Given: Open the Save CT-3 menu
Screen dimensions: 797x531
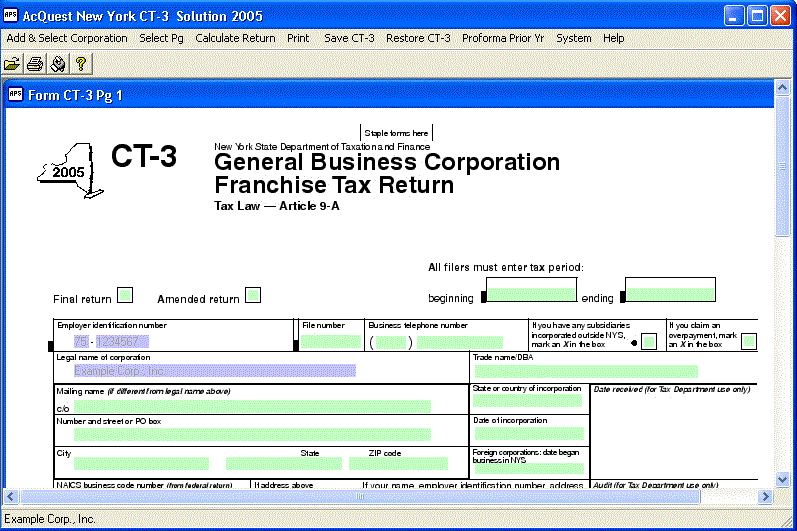Looking at the screenshot, I should [x=349, y=38].
